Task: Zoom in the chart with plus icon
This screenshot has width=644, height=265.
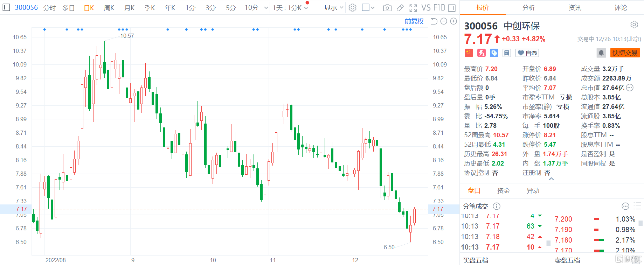Action: tap(453, 21)
